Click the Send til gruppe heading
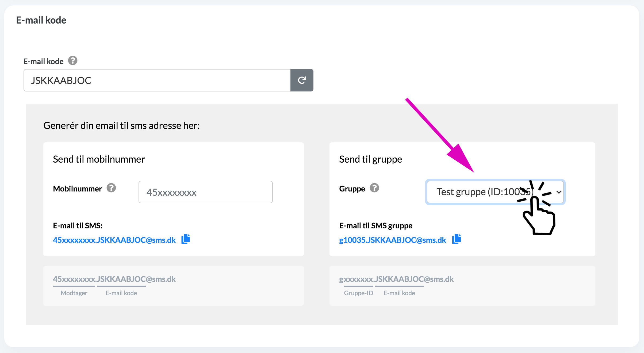644x353 pixels. 370,159
